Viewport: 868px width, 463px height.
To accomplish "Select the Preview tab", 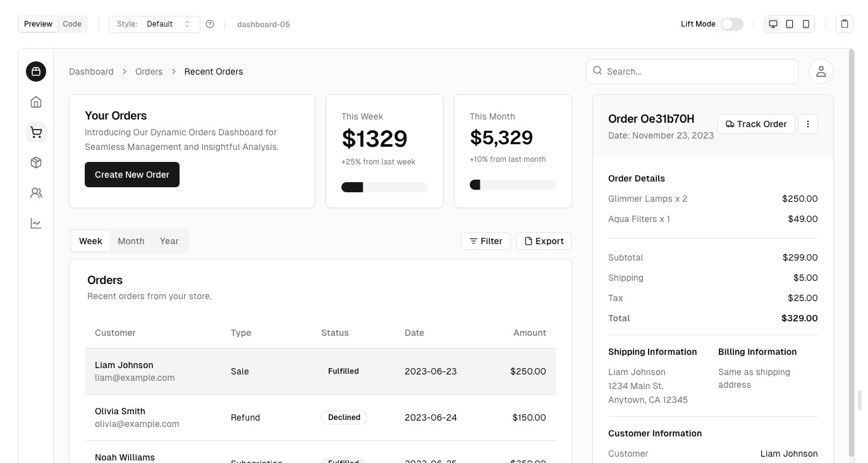I will click(39, 24).
